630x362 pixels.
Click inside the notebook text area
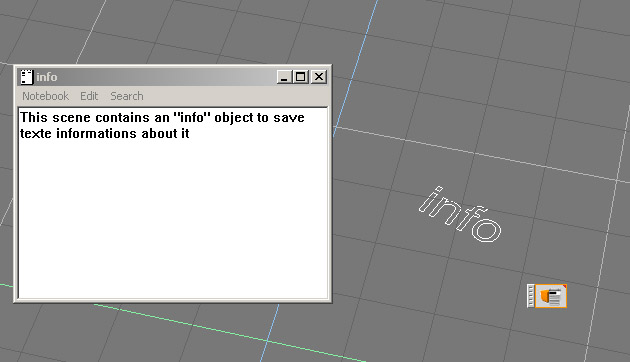pyautogui.click(x=173, y=203)
